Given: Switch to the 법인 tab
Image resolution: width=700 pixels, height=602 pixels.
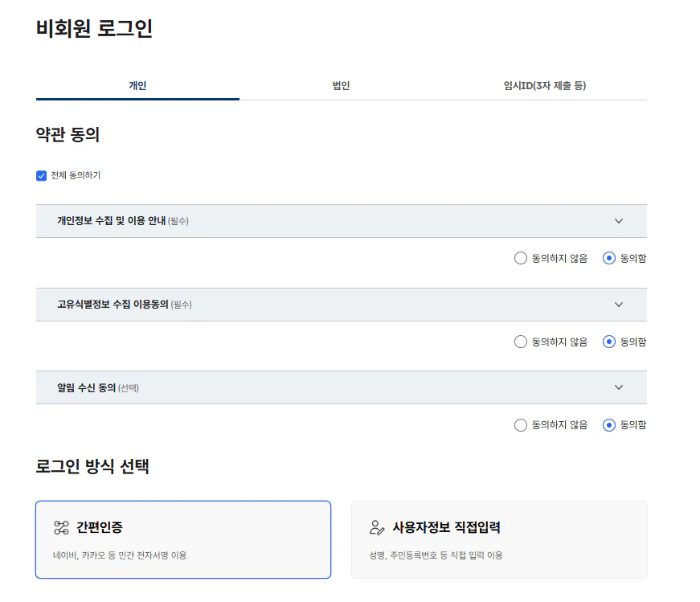Looking at the screenshot, I should pyautogui.click(x=341, y=85).
